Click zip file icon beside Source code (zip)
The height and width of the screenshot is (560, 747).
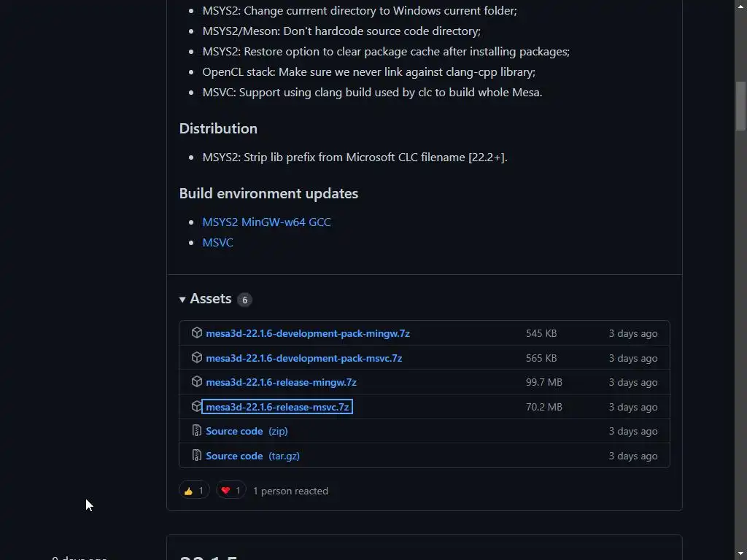(197, 431)
